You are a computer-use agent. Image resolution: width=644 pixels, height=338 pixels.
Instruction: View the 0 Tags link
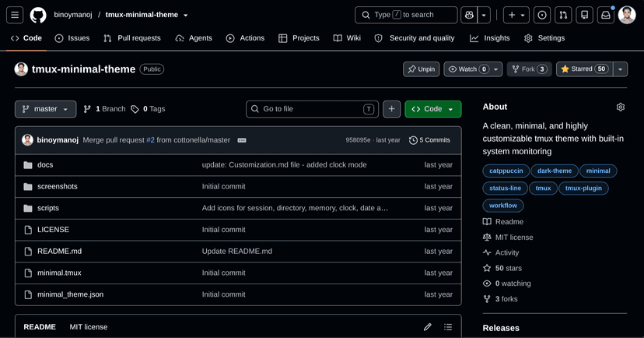click(149, 109)
